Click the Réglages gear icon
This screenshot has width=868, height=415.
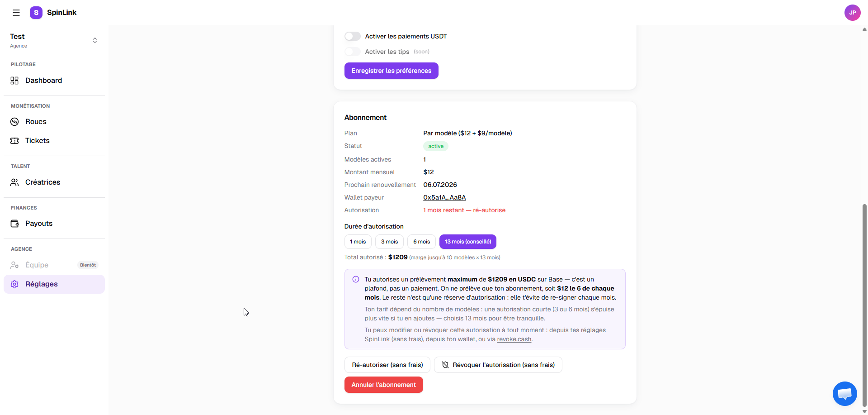[x=14, y=284]
